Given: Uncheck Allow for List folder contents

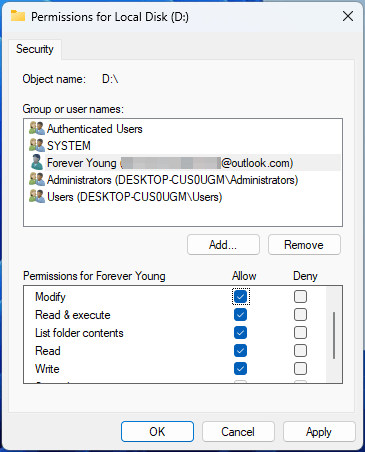Looking at the screenshot, I should (x=240, y=333).
